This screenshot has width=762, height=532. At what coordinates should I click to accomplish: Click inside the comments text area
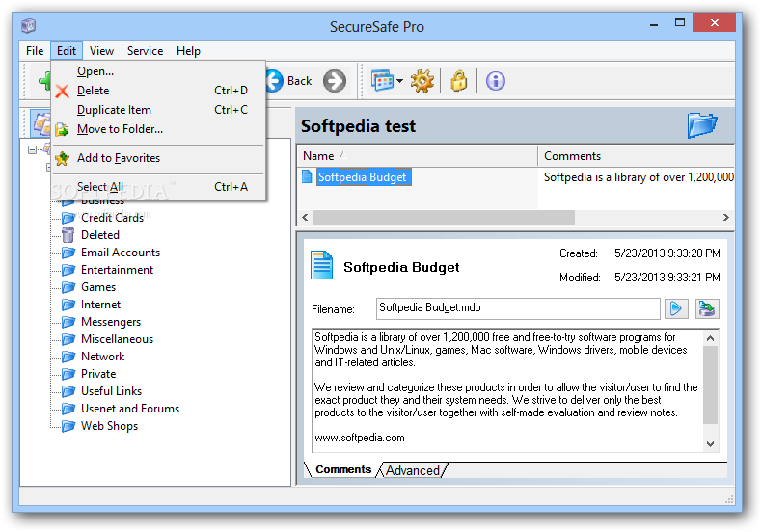tap(507, 391)
